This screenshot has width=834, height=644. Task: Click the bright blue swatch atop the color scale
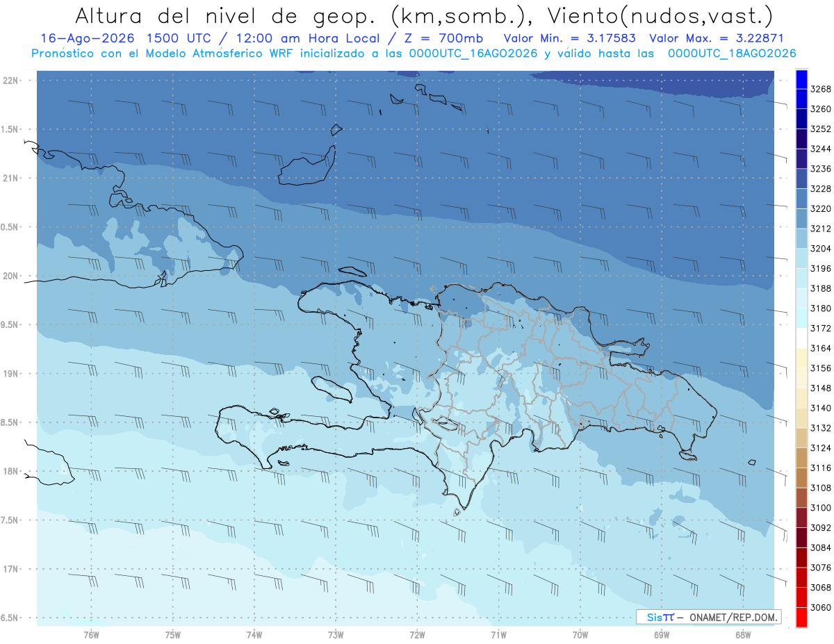click(x=801, y=79)
